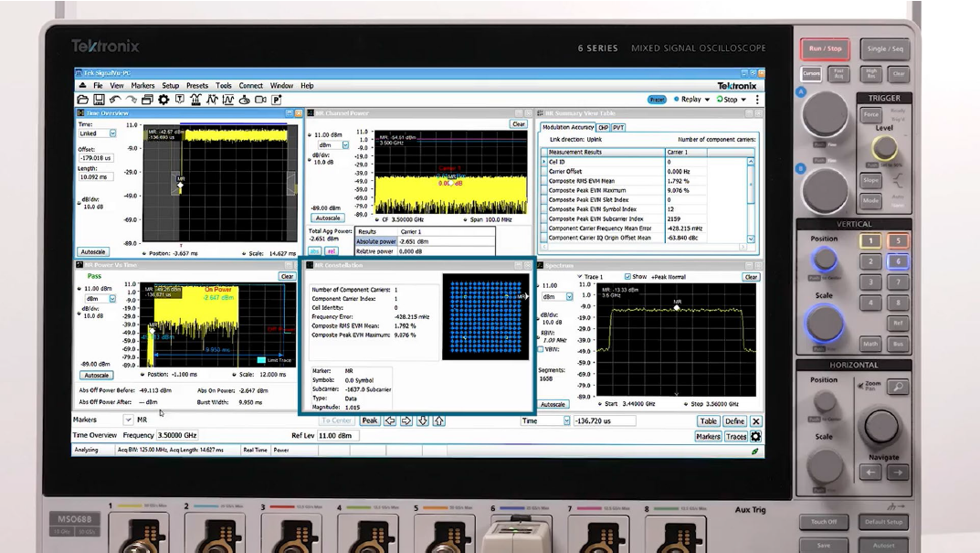The height and width of the screenshot is (553, 980).
Task: Open the Replay dropdown arrow
Action: click(707, 100)
